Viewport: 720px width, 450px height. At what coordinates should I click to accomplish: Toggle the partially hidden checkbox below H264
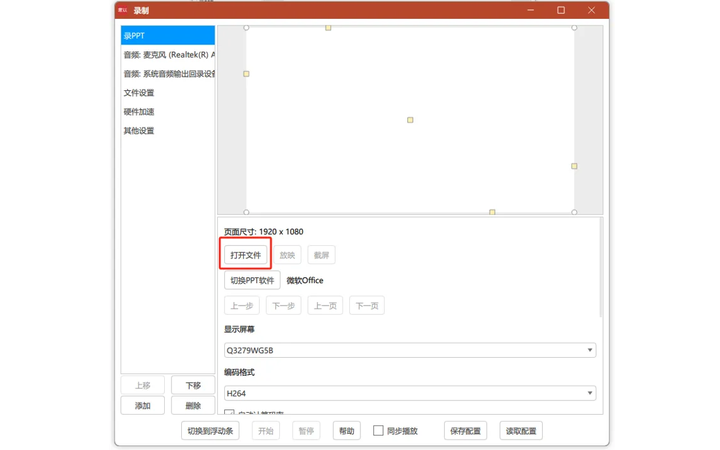pos(229,412)
